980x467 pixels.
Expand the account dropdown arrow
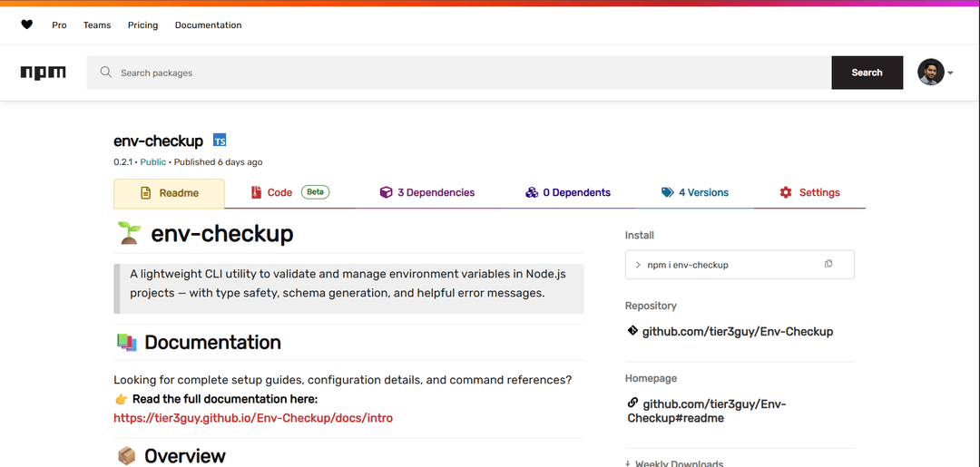[x=950, y=73]
